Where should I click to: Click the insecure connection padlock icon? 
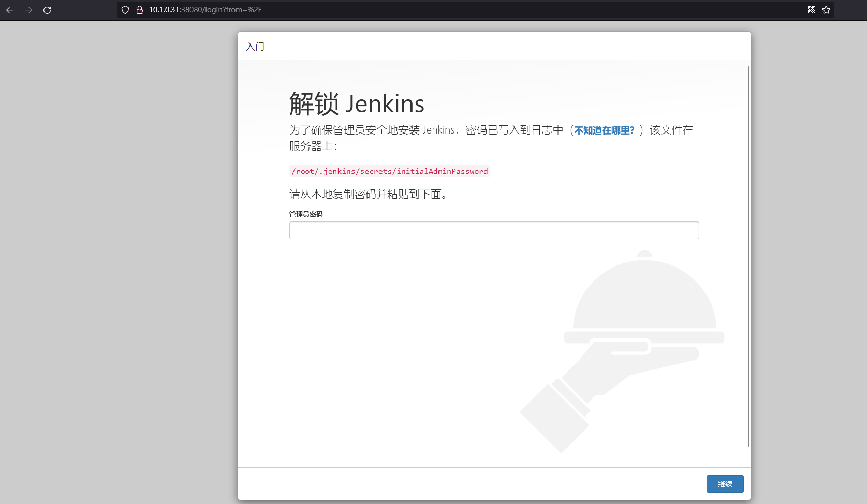click(139, 10)
